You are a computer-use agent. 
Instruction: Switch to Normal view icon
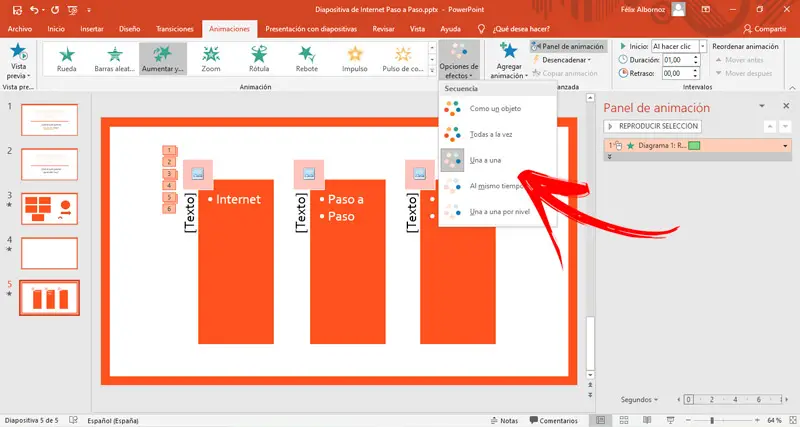pos(601,420)
